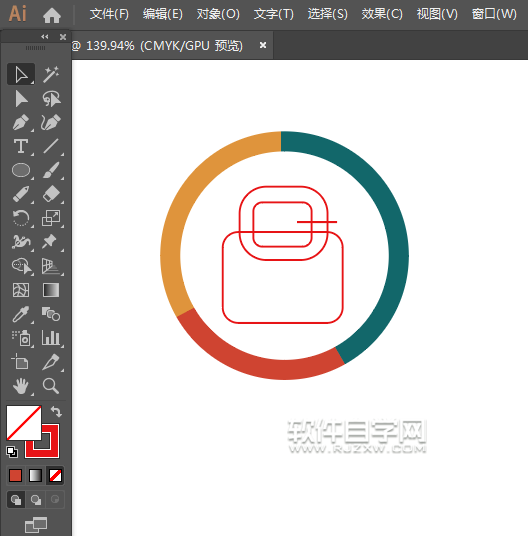Viewport: 528px width, 536px height.
Task: Open the 窗口(W) menu
Action: pos(494,14)
